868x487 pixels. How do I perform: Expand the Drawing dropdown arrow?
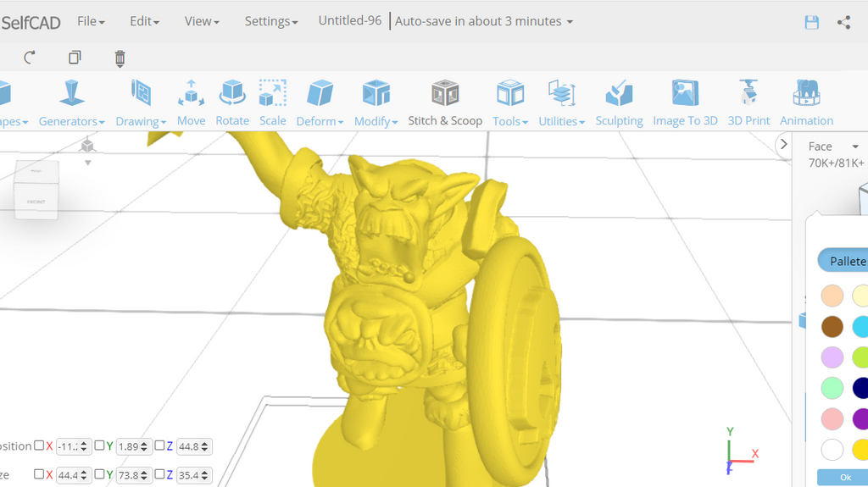[164, 122]
